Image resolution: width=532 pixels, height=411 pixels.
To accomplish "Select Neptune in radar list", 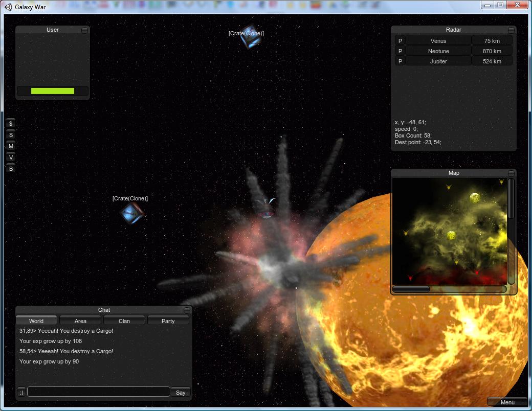I will coord(438,51).
